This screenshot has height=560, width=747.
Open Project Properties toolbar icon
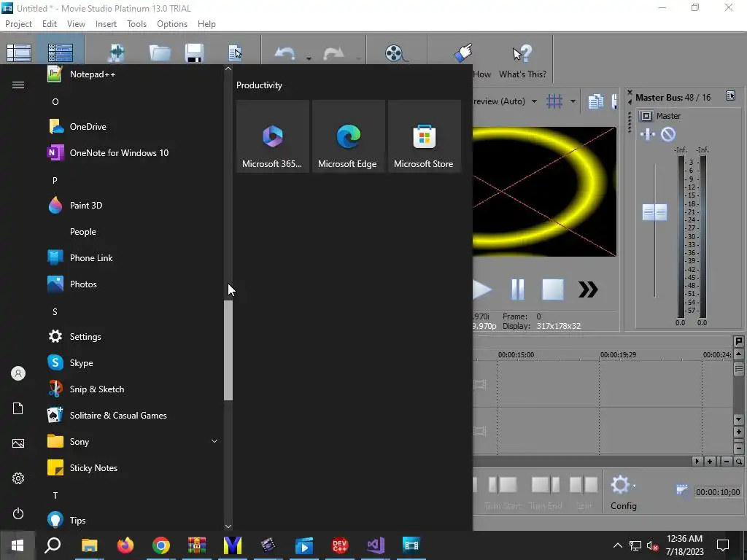pos(235,52)
